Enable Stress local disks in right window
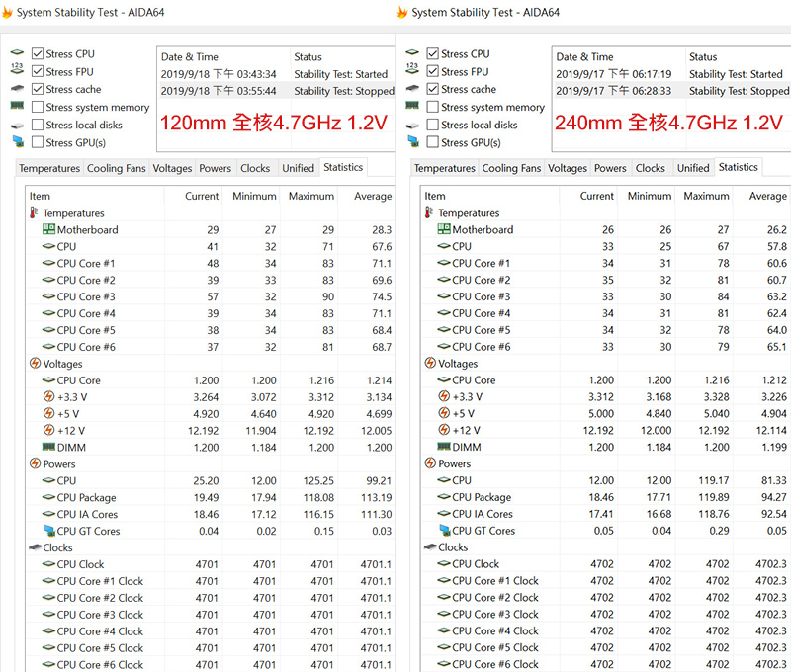Screen dimensions: 791x672 pyautogui.click(x=432, y=125)
